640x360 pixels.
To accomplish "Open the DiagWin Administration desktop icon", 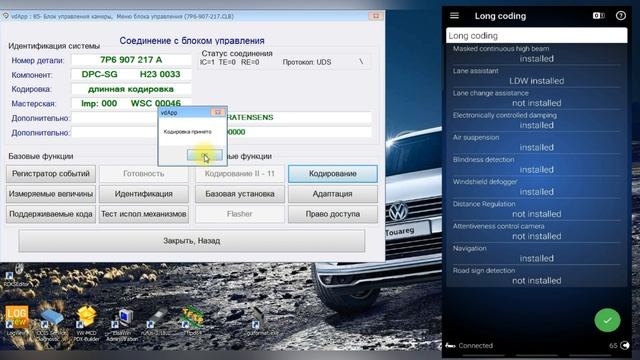I will [122, 324].
